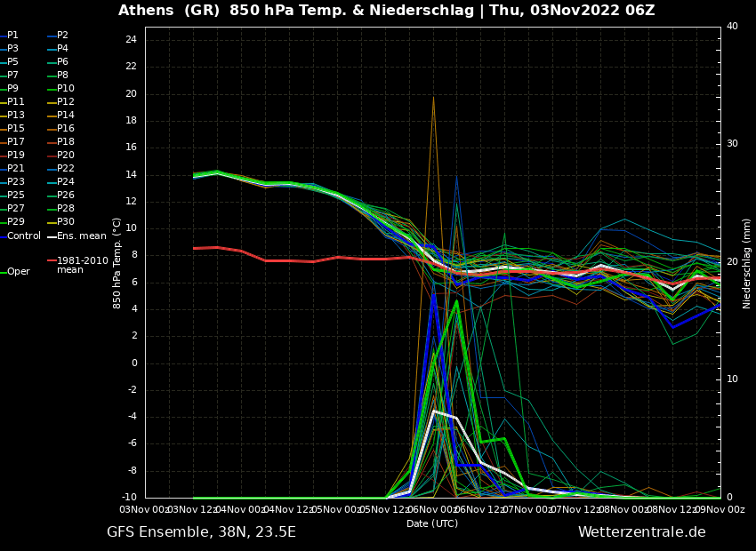Select the 08Nov 12z date tick label
The image size is (756, 551).
tap(672, 509)
